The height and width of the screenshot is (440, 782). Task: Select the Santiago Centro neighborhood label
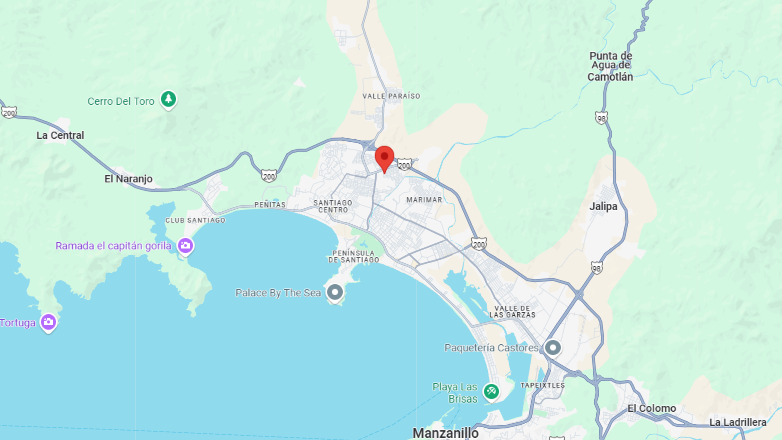(333, 206)
